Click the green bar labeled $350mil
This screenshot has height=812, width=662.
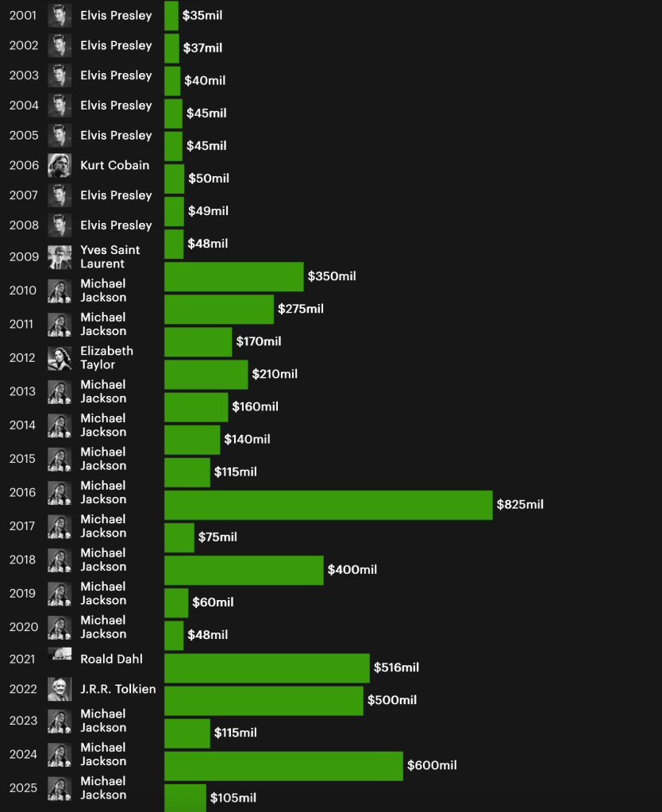(x=233, y=277)
